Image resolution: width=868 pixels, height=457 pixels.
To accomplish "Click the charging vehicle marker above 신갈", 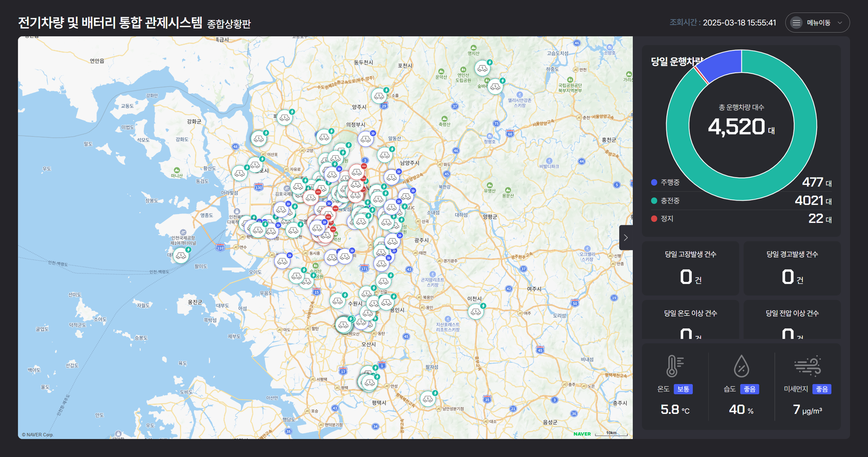I will pos(383,281).
